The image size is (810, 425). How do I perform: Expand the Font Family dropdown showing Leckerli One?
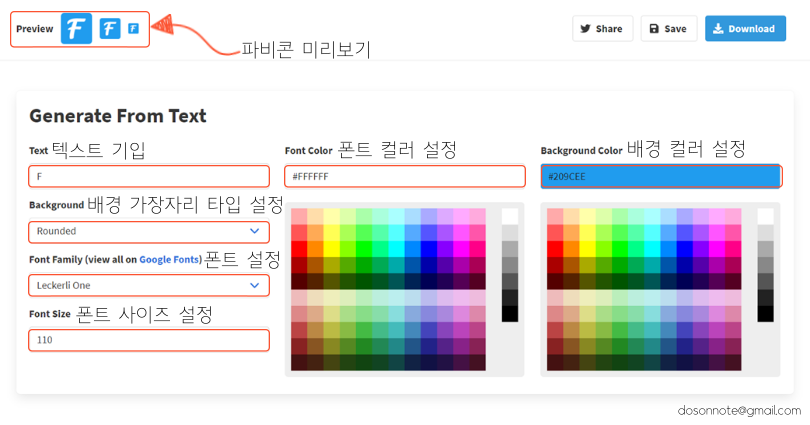(x=149, y=286)
